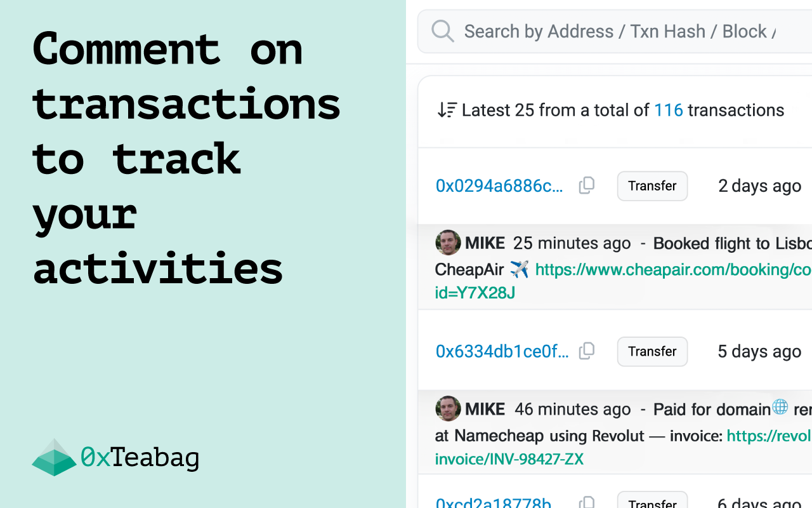Viewport: 812px width, 508px height.
Task: Click the 116 total transactions link
Action: click(669, 110)
